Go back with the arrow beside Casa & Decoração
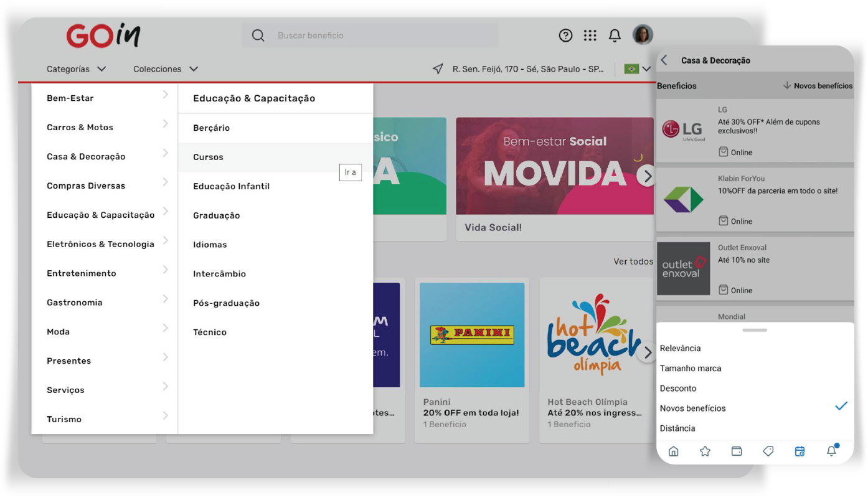 point(664,60)
